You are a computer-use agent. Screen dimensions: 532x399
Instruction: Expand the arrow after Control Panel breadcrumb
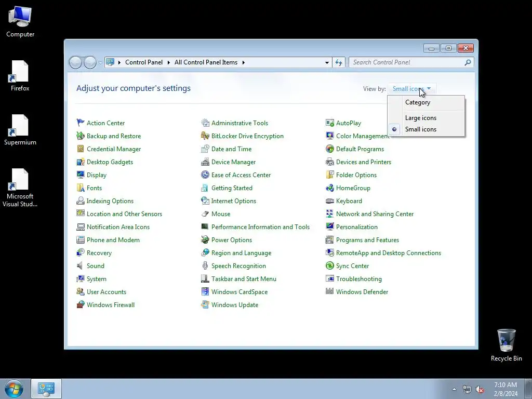(169, 62)
